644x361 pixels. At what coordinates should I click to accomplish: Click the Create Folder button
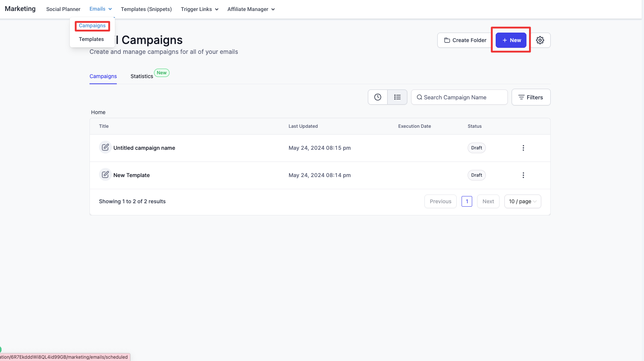tap(465, 40)
